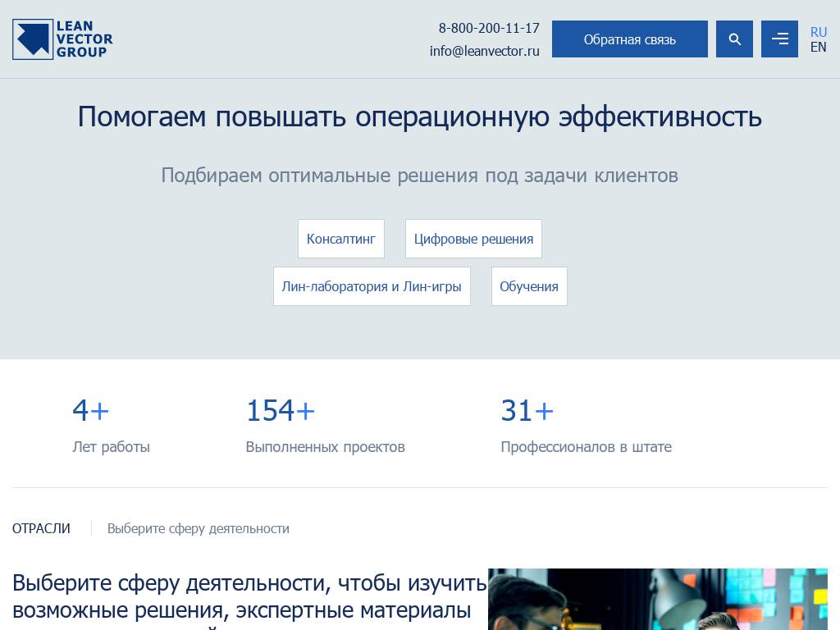
Task: Click Выберите сферу деятельности prompt
Action: point(198,528)
